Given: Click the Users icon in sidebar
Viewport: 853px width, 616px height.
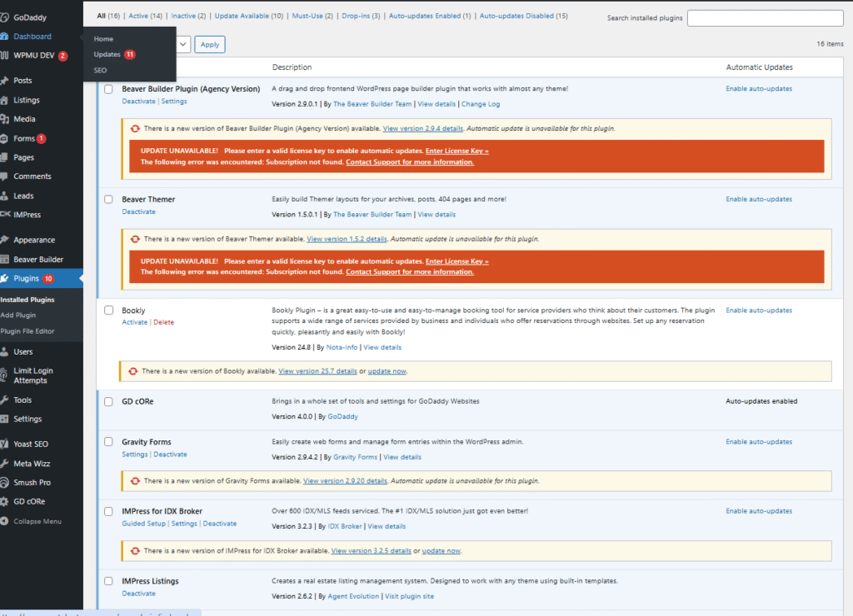Looking at the screenshot, I should tap(4, 352).
